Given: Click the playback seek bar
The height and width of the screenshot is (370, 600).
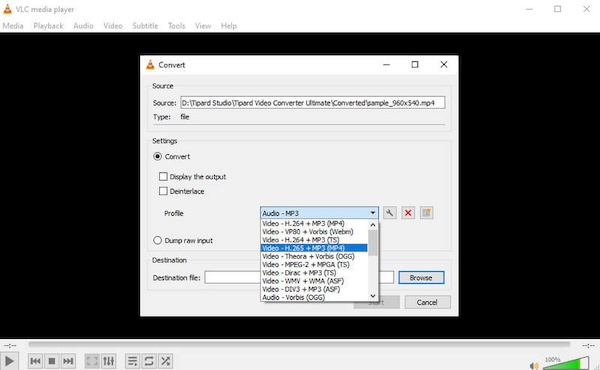Looking at the screenshot, I should pyautogui.click(x=299, y=345).
